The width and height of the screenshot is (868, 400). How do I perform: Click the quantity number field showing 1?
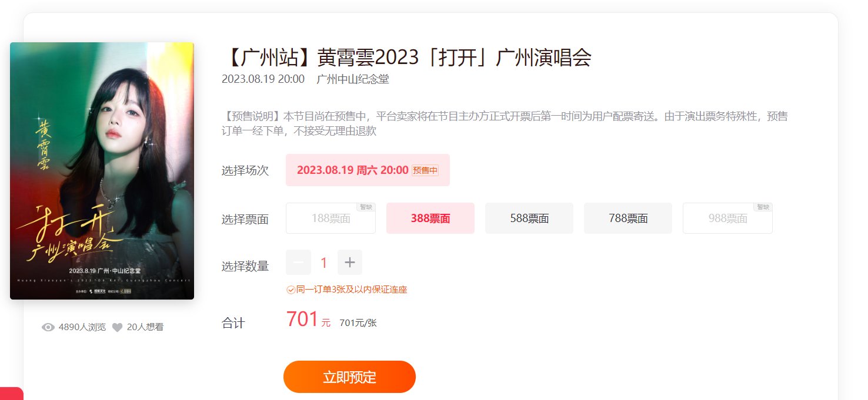(x=324, y=263)
